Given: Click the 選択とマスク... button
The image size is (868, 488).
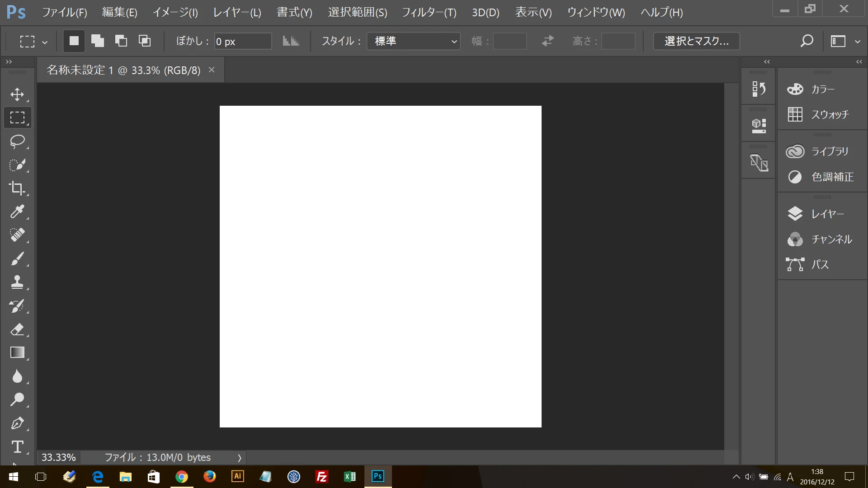Looking at the screenshot, I should (x=696, y=41).
